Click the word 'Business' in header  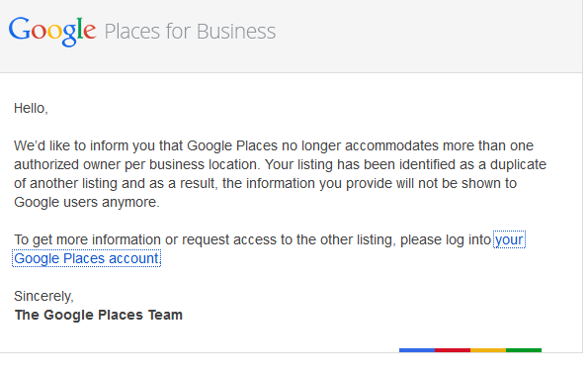click(236, 32)
